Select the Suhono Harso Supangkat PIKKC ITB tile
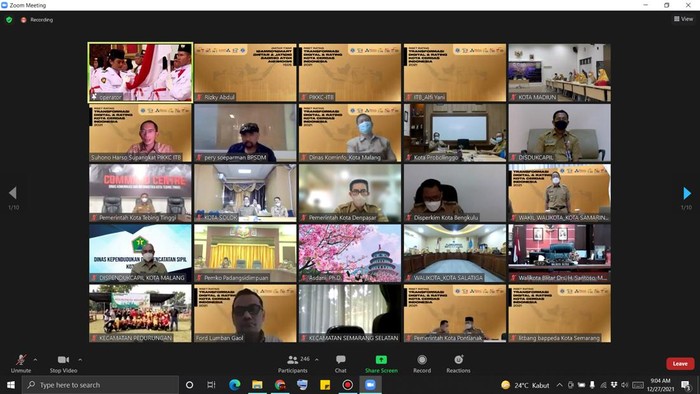The height and width of the screenshot is (394, 700). [141, 133]
